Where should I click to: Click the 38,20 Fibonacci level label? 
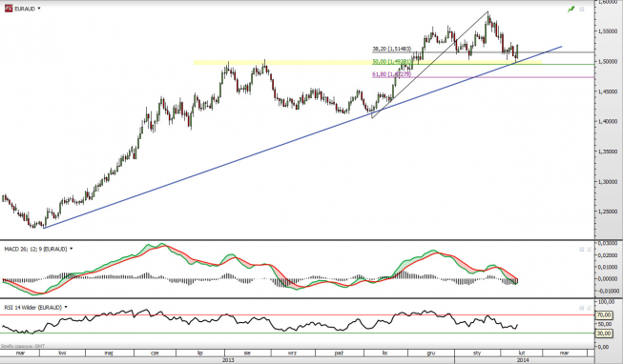(391, 50)
